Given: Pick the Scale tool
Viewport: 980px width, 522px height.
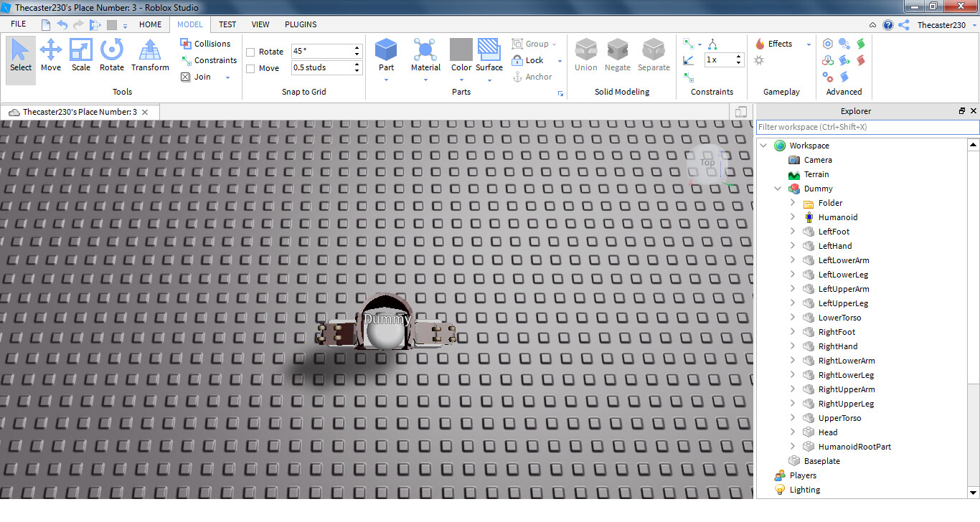Looking at the screenshot, I should coord(81,56).
